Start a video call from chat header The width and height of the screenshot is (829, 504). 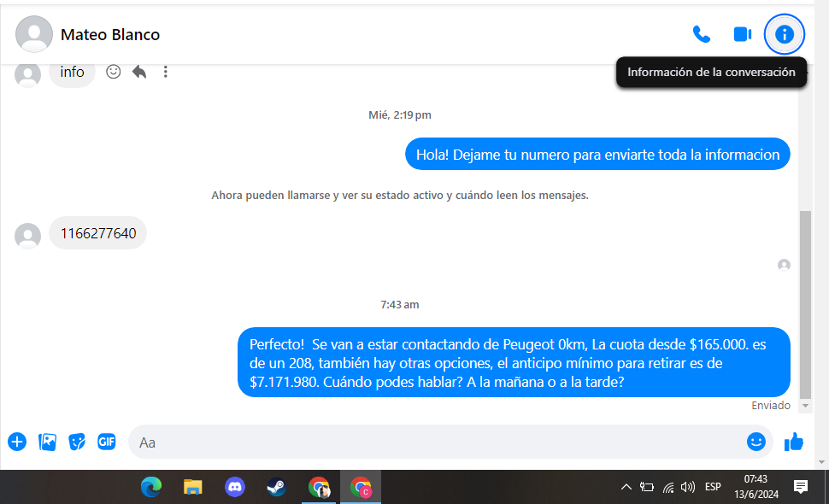[x=742, y=34]
